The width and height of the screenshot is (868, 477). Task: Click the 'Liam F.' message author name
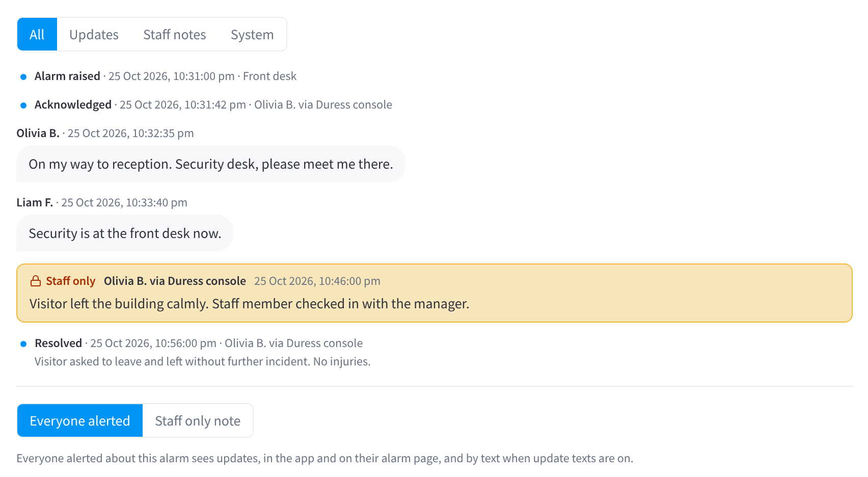(35, 203)
